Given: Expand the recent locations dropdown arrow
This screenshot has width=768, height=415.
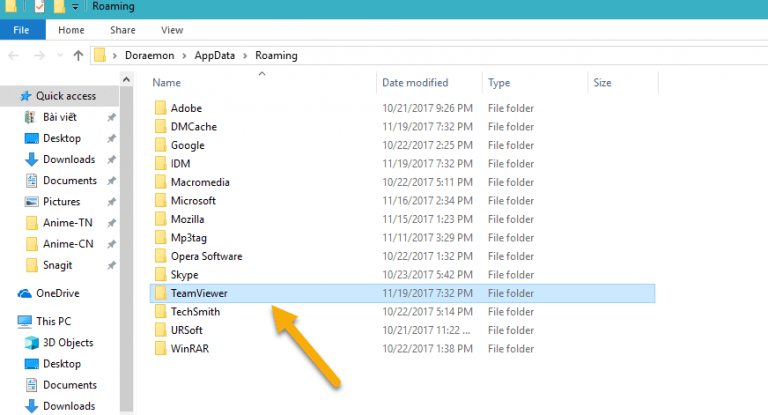Looking at the screenshot, I should pos(58,56).
